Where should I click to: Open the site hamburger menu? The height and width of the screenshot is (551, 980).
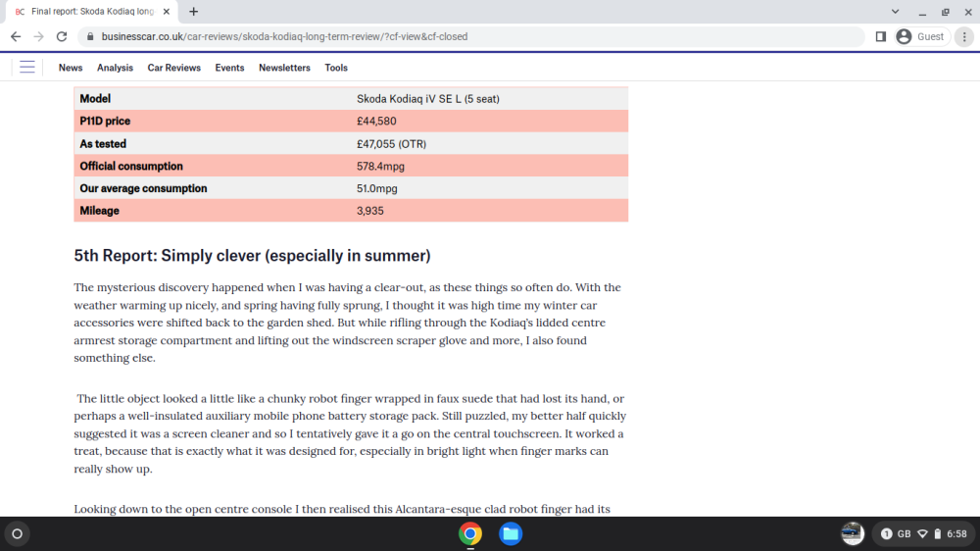coord(26,67)
